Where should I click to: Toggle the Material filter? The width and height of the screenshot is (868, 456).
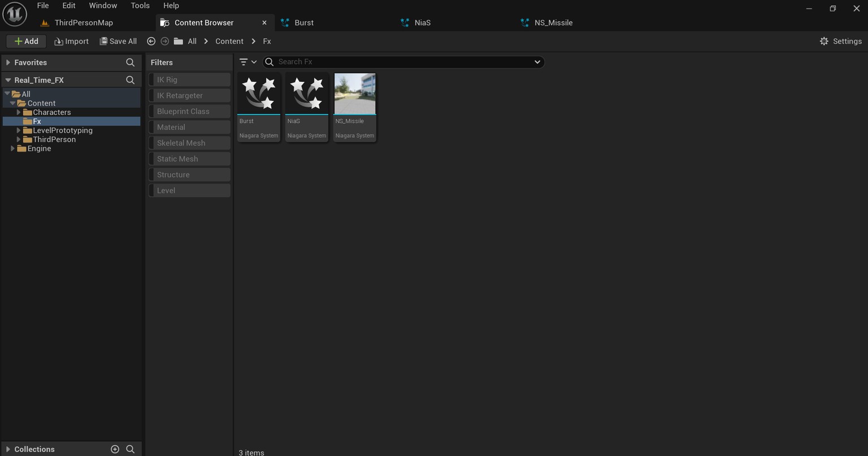click(x=189, y=127)
